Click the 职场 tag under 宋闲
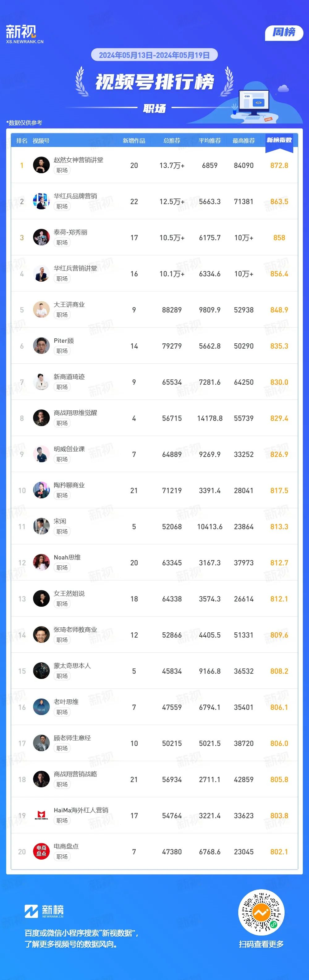 pos(62,531)
